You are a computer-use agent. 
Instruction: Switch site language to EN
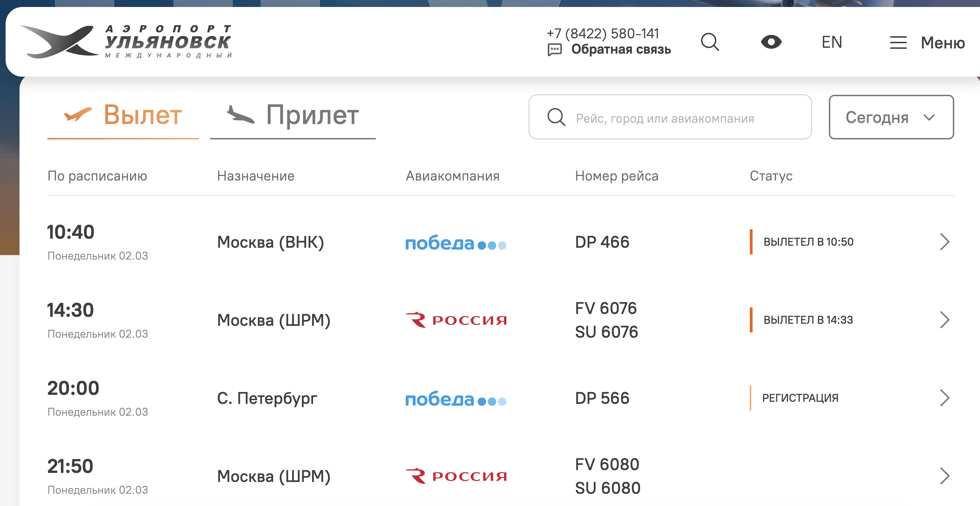[832, 42]
